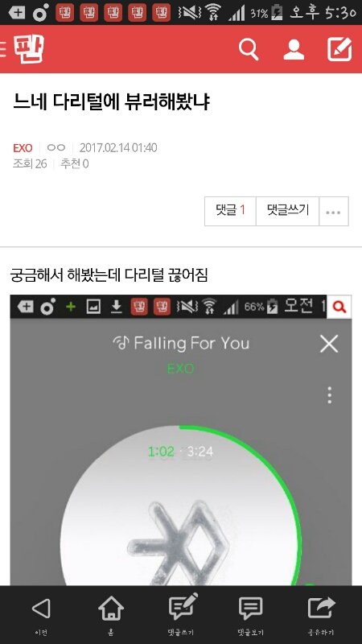Open the user profile icon
362x644 pixels.
coord(294,50)
